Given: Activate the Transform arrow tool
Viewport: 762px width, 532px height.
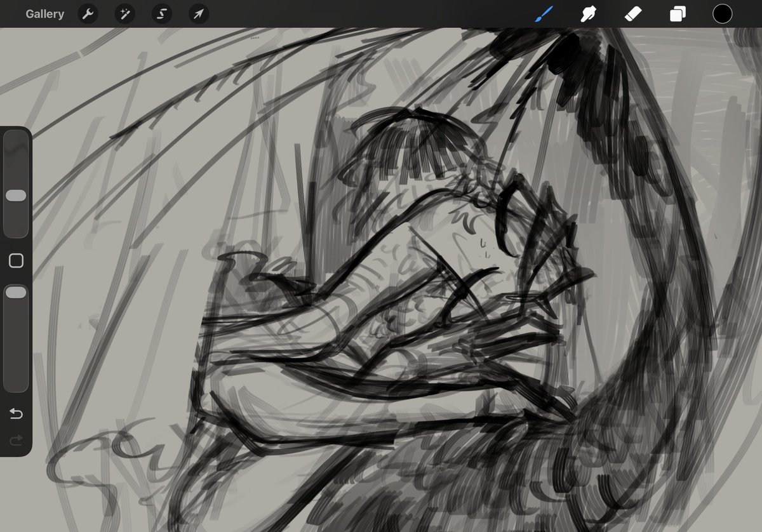Looking at the screenshot, I should point(199,14).
